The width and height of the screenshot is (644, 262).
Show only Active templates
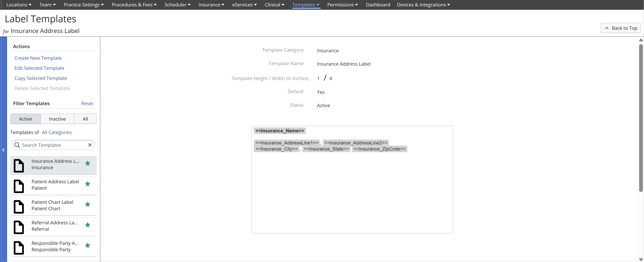coord(26,119)
